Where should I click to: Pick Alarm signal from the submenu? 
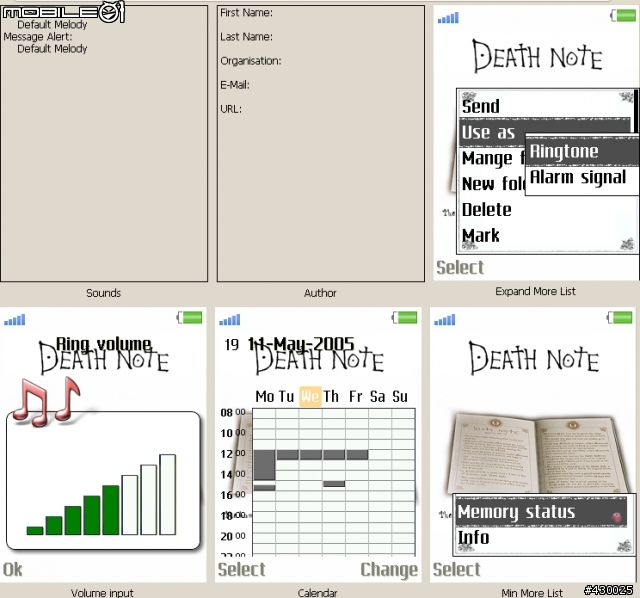click(x=582, y=177)
